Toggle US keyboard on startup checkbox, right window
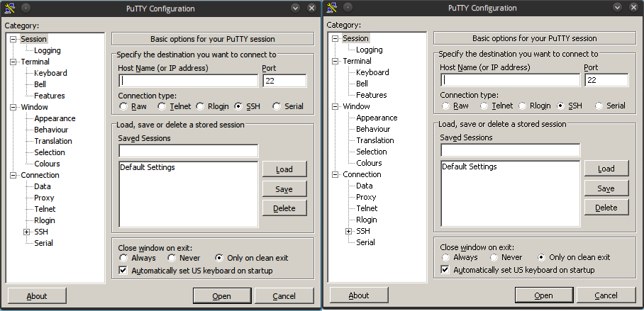Image resolution: width=644 pixels, height=311 pixels. coord(445,270)
